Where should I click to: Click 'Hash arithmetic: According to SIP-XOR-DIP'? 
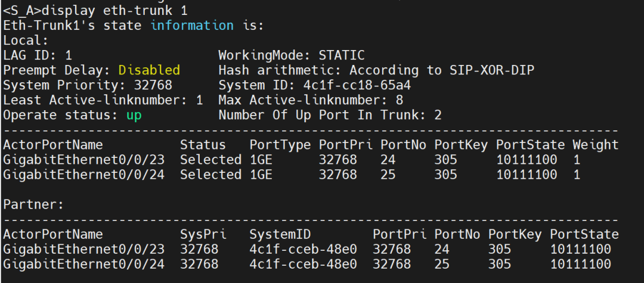tap(376, 70)
